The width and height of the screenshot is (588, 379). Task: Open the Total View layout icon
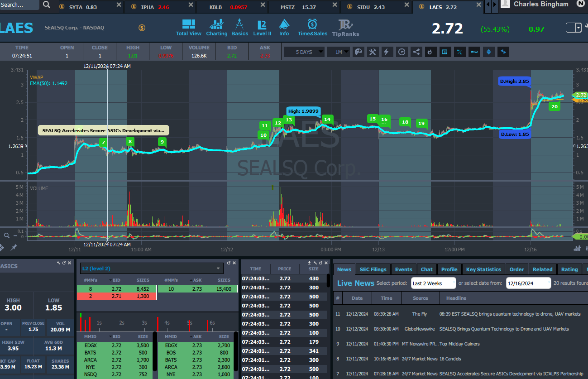click(188, 28)
